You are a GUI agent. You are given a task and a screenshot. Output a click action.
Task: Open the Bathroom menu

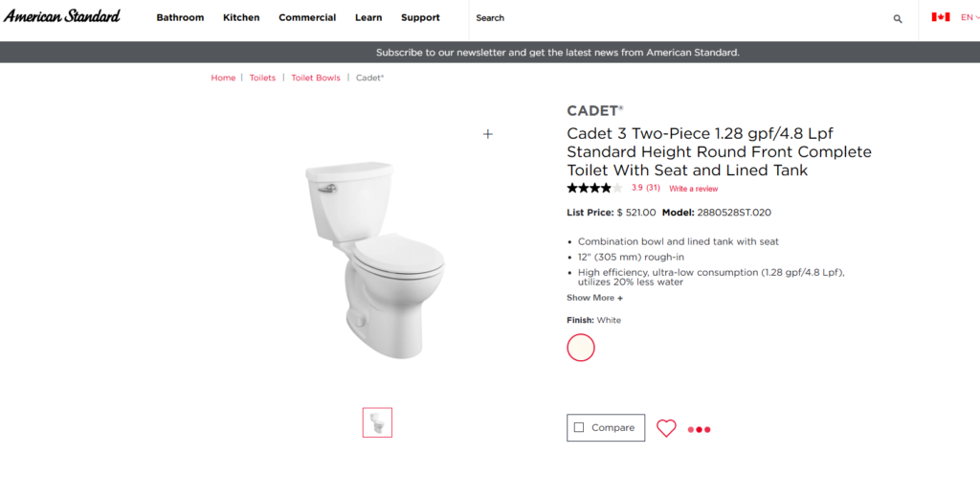point(180,17)
